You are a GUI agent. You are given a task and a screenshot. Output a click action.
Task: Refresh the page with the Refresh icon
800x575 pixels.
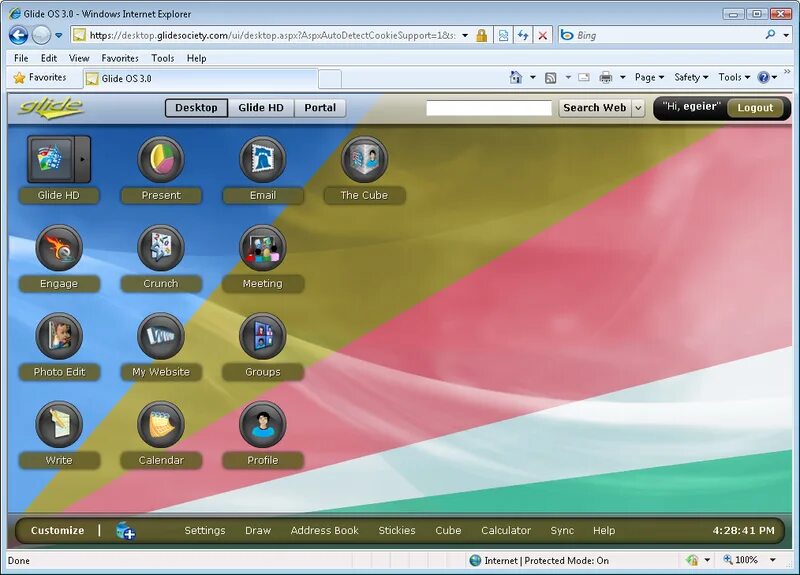[523, 35]
